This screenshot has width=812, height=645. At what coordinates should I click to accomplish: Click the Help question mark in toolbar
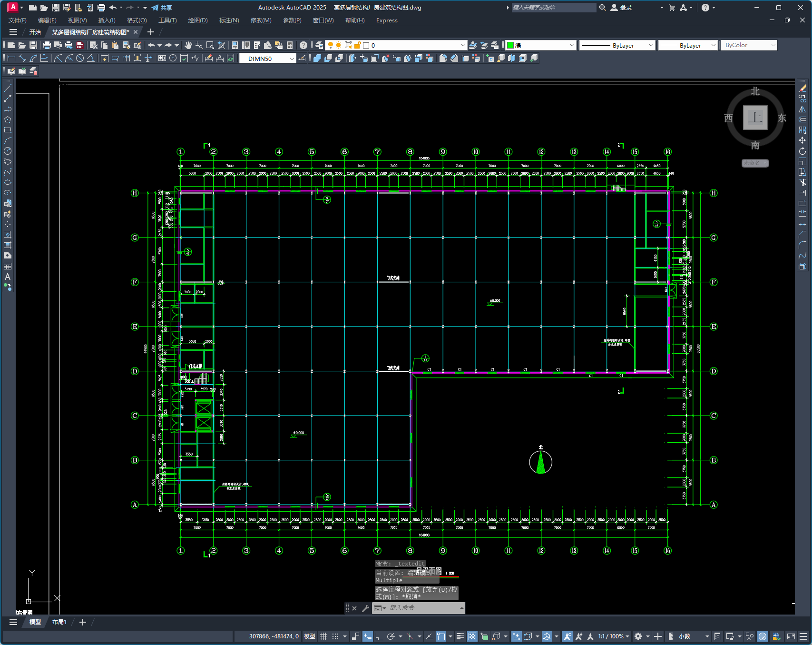[x=303, y=45]
